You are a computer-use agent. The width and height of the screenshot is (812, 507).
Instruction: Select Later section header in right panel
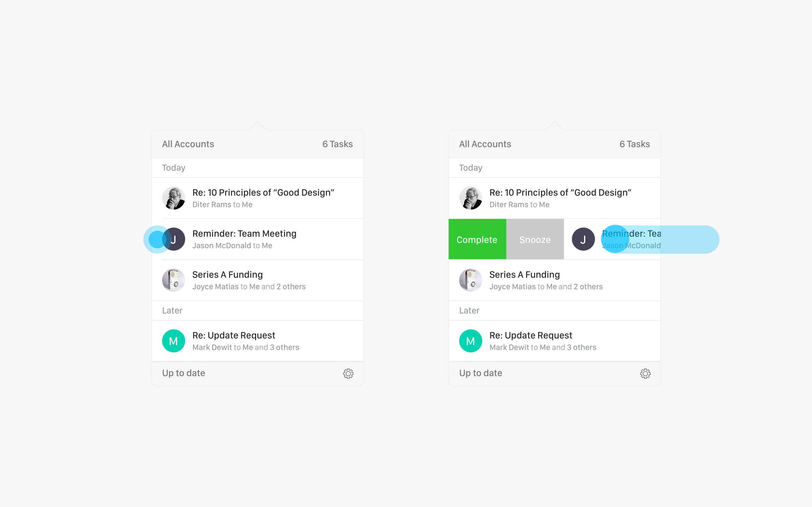(x=554, y=311)
